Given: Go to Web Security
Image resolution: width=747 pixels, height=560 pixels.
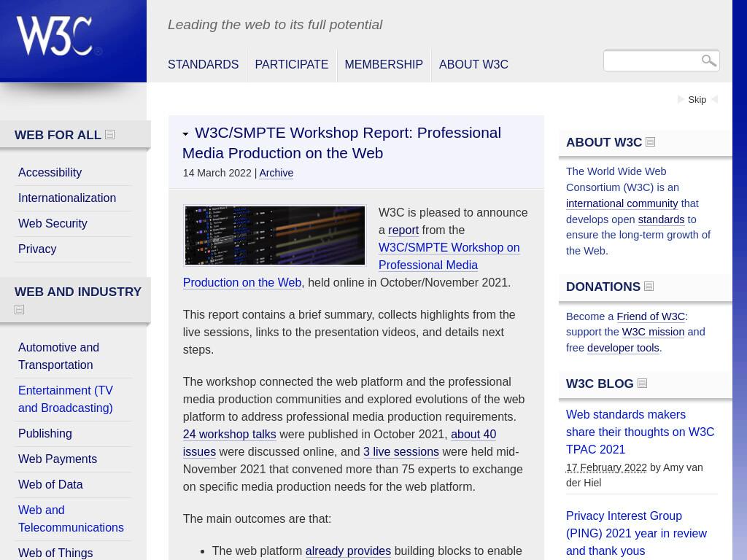Looking at the screenshot, I should pyautogui.click(x=53, y=223).
